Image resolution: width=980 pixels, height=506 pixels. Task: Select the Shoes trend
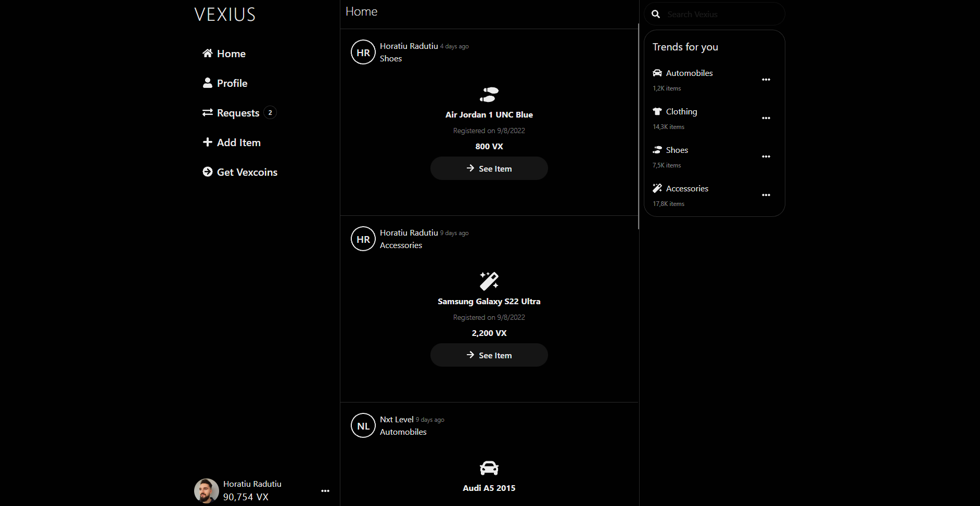coord(677,150)
